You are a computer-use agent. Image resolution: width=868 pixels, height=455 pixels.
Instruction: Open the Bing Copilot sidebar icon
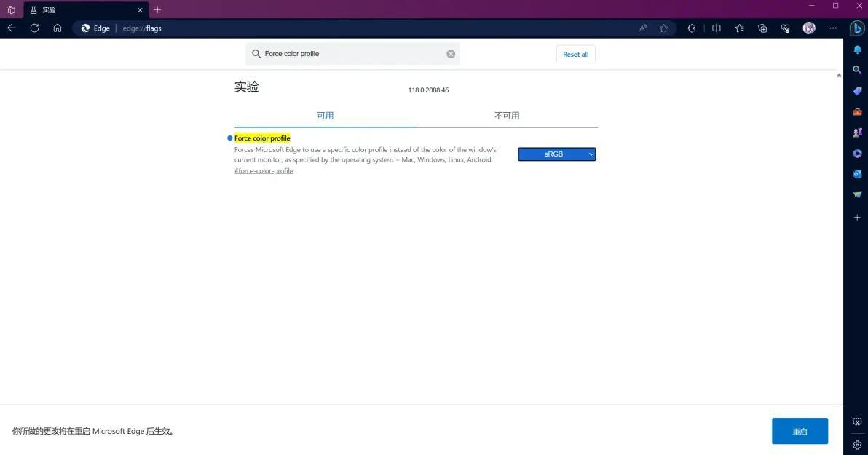click(857, 28)
